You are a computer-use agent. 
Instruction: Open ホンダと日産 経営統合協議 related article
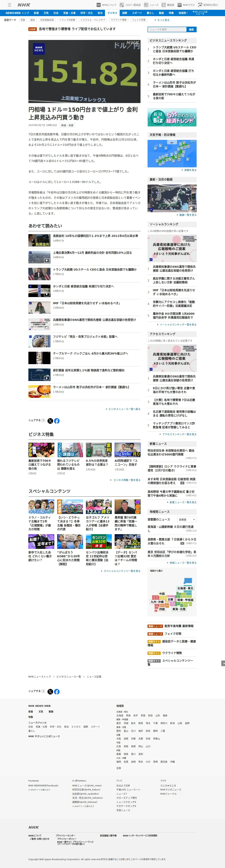83,286
